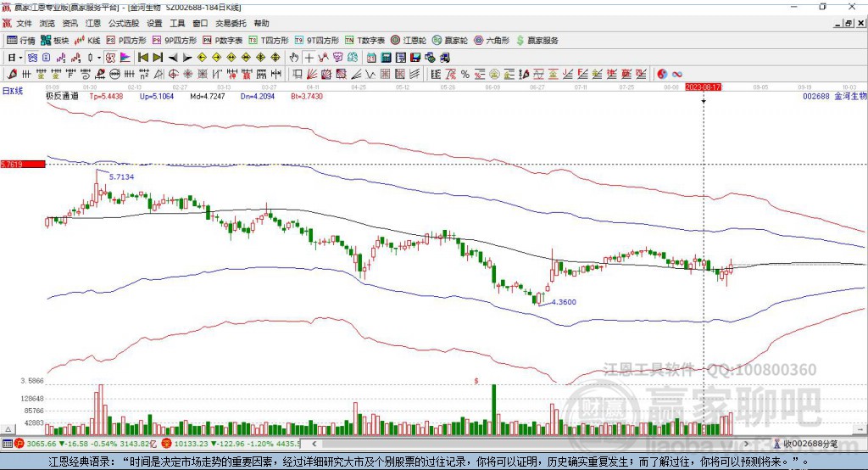Open the 9P四方形 tool

tap(175, 41)
